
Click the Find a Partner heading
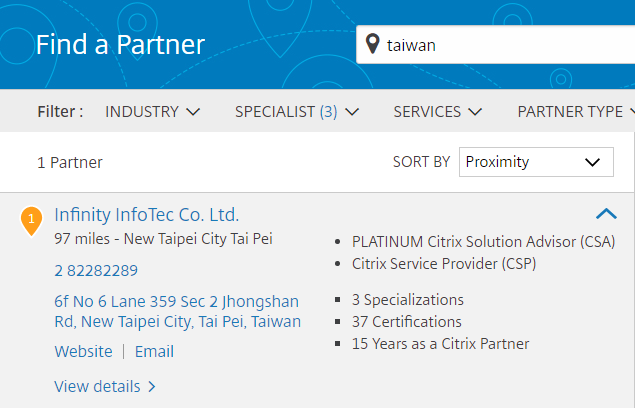click(120, 45)
